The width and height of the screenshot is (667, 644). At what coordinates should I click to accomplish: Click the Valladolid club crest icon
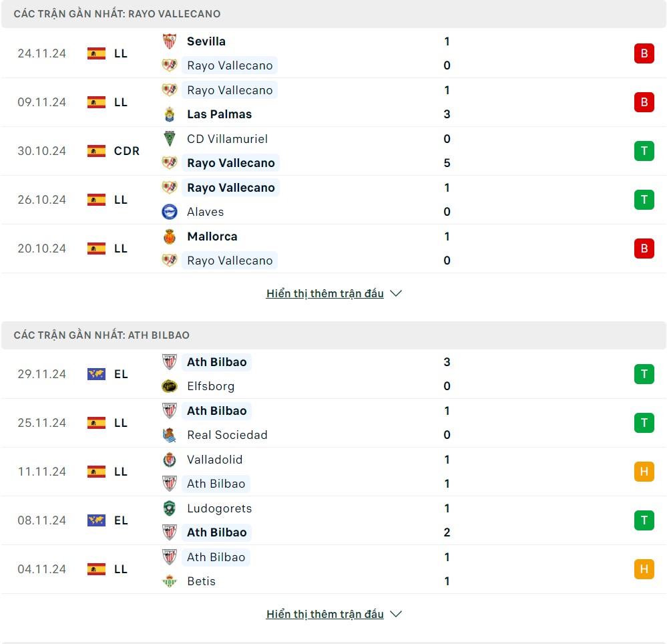(x=170, y=460)
